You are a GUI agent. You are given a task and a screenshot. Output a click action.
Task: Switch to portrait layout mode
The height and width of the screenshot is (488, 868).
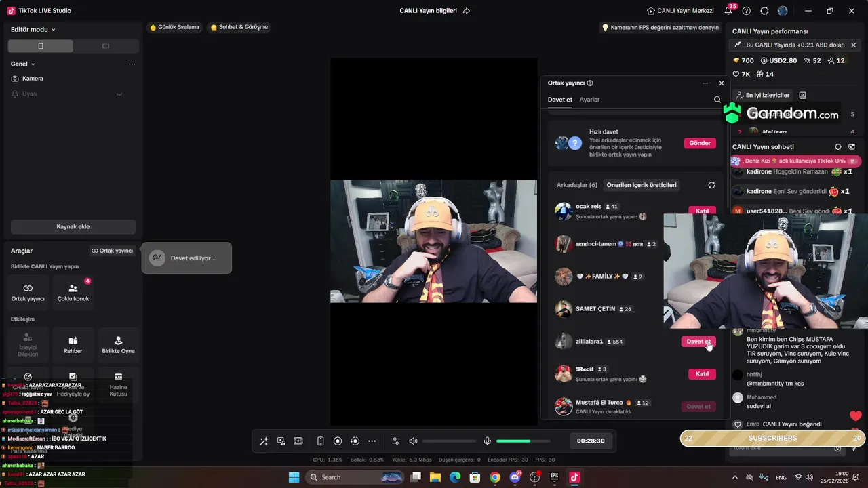[41, 46]
